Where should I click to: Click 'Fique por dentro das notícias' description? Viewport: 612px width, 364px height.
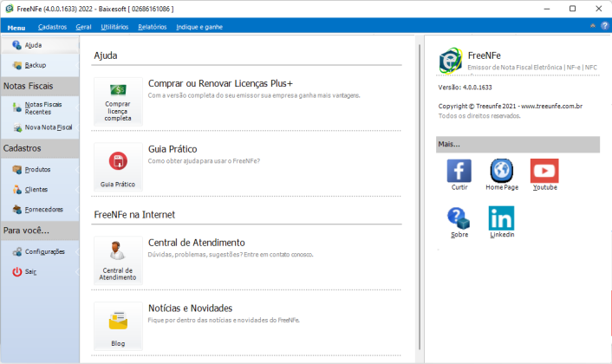click(224, 320)
